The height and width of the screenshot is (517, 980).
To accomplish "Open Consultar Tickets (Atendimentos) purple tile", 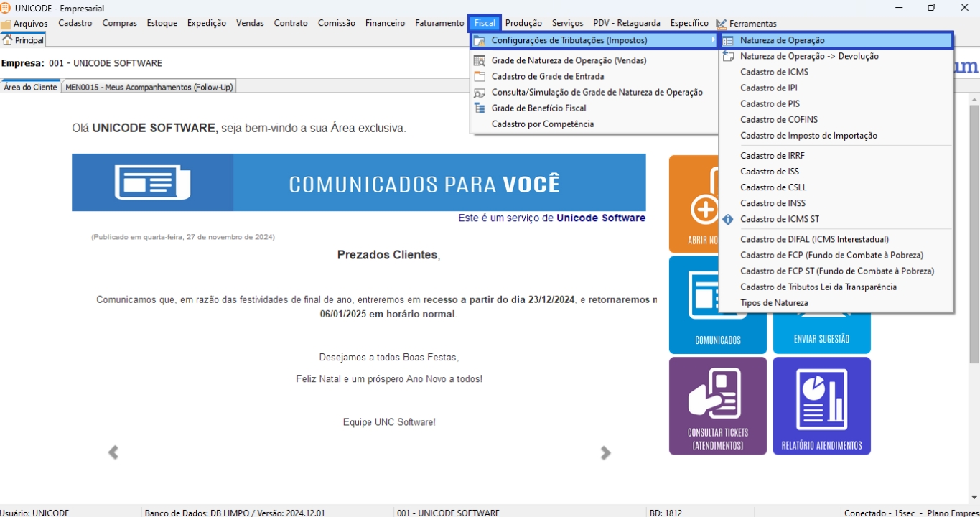I will (x=717, y=406).
